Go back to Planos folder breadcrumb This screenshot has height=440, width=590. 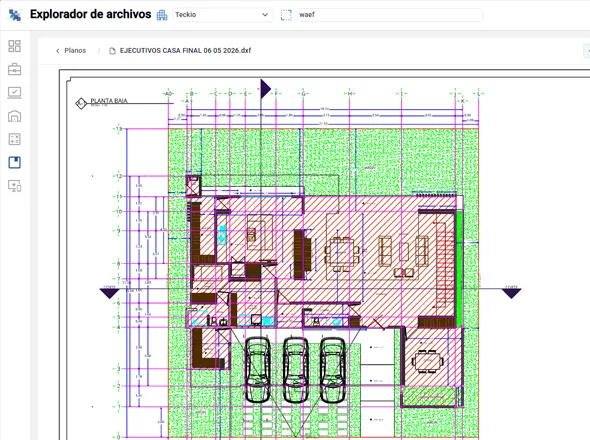click(75, 50)
